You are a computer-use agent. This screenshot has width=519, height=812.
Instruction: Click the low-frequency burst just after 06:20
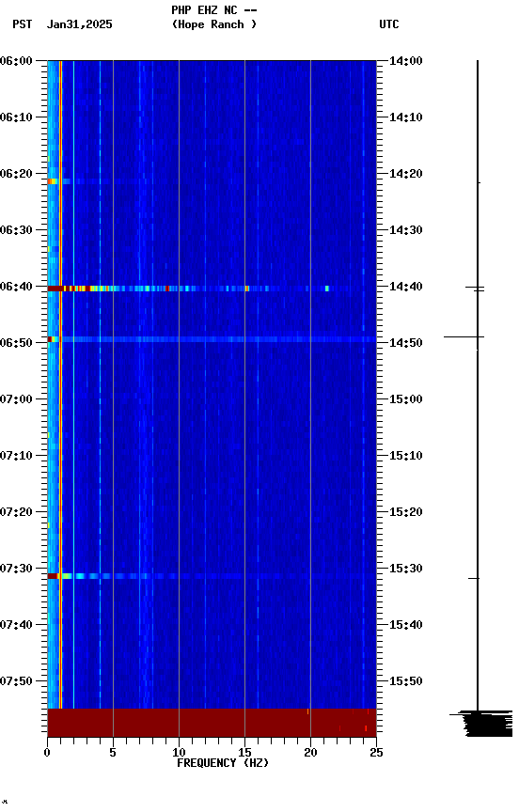click(x=58, y=181)
